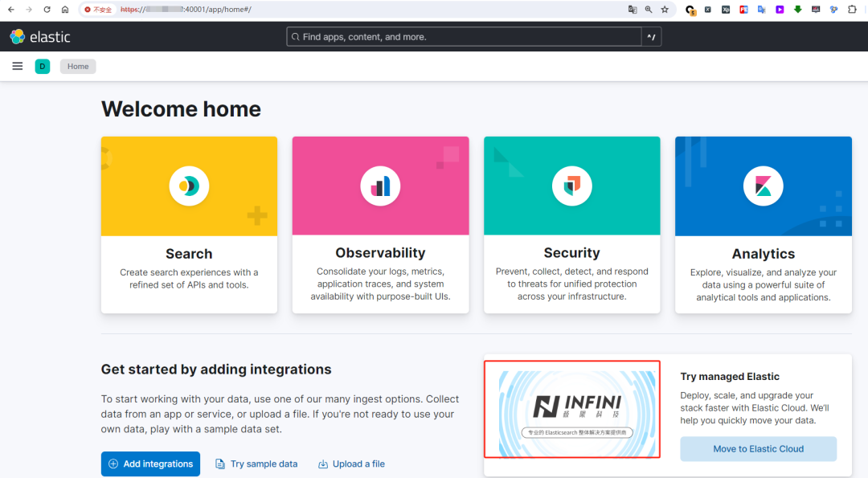The width and height of the screenshot is (868, 478).
Task: Click the Add integrations button
Action: click(x=150, y=464)
